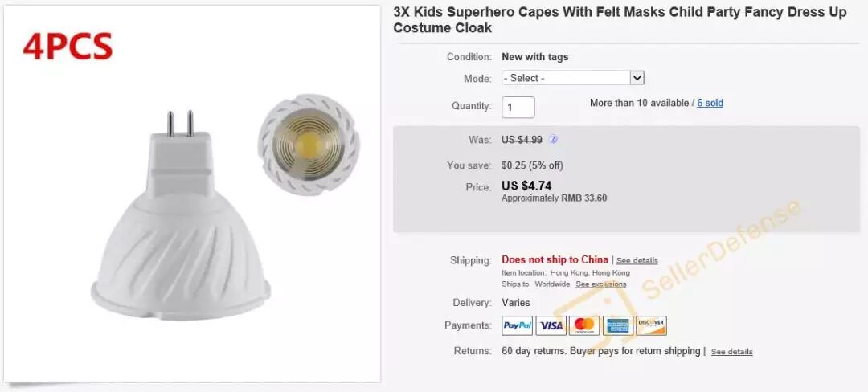The height and width of the screenshot is (392, 868).
Task: Click the red 4PCS label
Action: tap(68, 47)
